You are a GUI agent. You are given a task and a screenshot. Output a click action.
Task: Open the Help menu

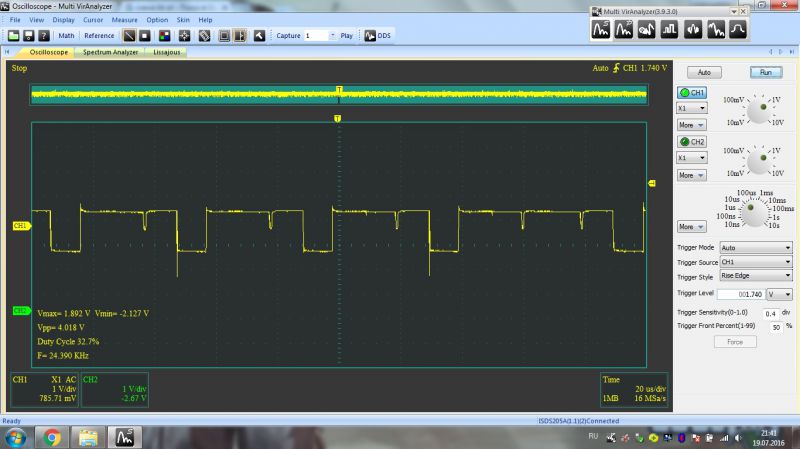tap(205, 20)
